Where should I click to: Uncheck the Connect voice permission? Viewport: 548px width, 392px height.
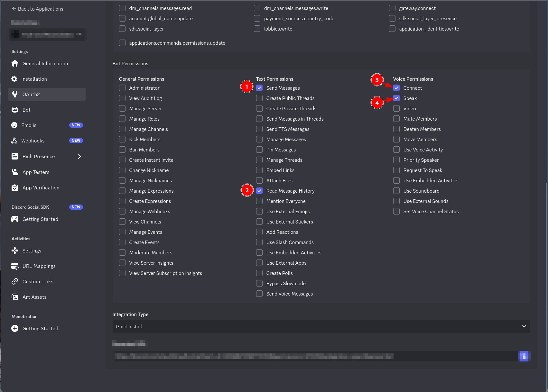396,88
